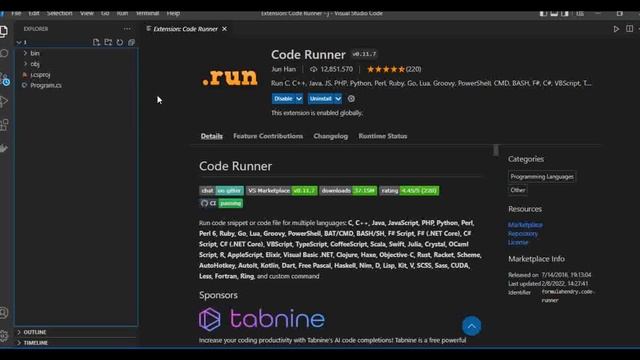Click New File icon in Explorer
Image resolution: width=640 pixels, height=360 pixels.
pos(96,42)
